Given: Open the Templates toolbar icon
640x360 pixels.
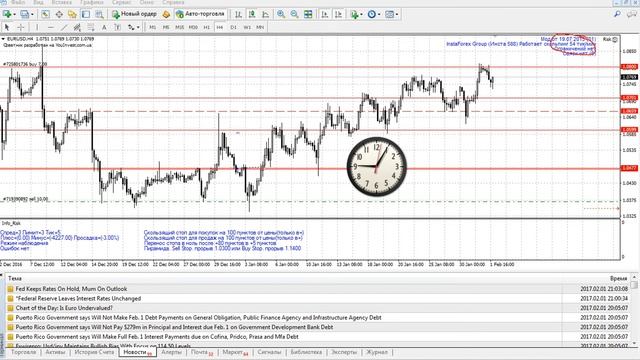Looking at the screenshot, I should coord(389,14).
